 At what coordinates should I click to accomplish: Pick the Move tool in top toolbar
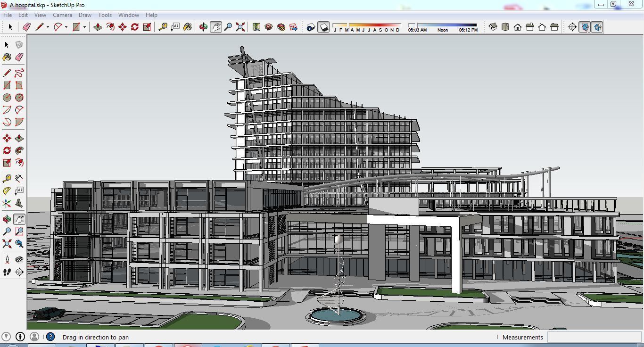123,27
